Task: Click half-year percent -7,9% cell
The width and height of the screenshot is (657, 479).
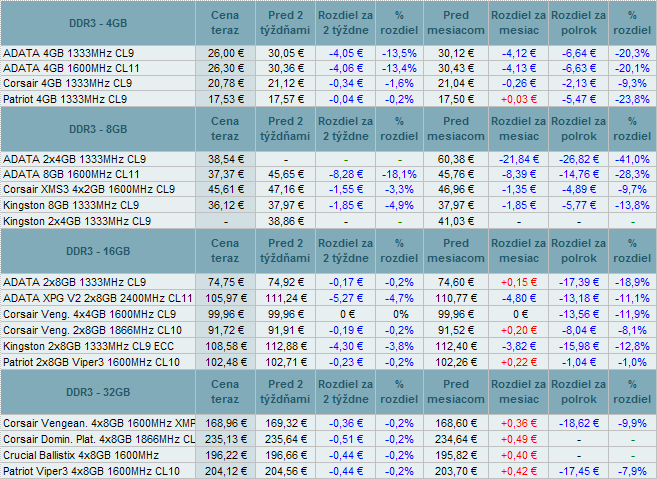Action: point(632,471)
